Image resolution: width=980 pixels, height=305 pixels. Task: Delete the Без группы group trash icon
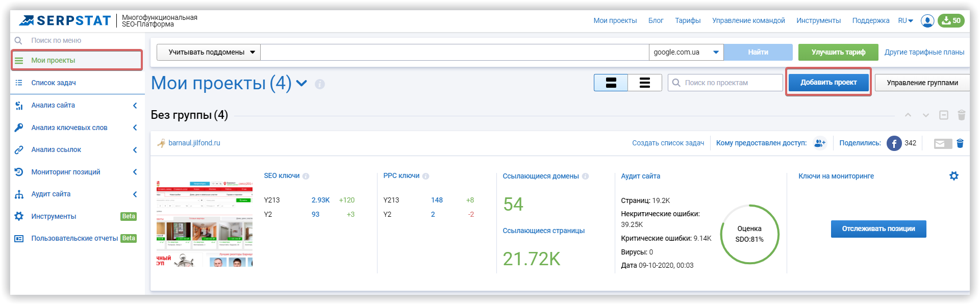tap(961, 115)
